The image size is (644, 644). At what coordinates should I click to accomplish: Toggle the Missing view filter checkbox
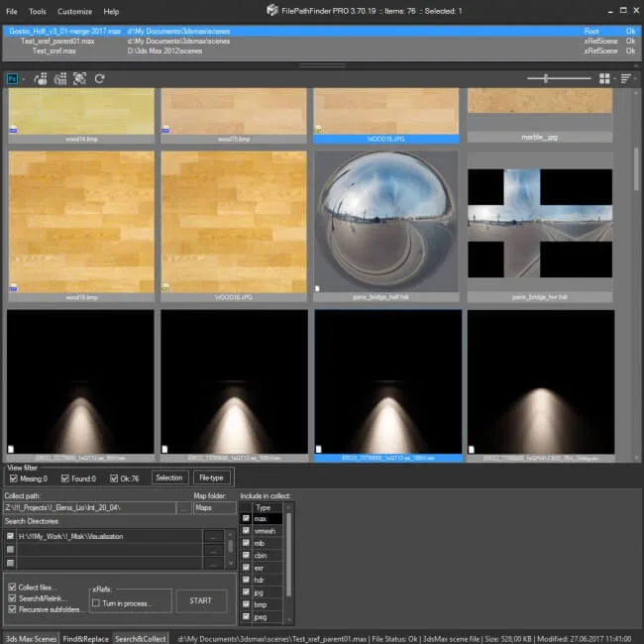[x=12, y=479]
